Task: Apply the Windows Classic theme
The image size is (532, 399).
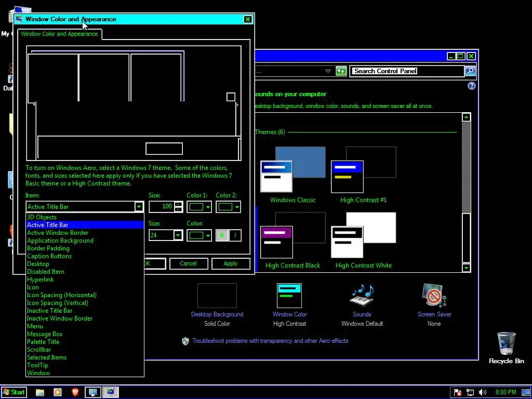Action: (x=293, y=175)
